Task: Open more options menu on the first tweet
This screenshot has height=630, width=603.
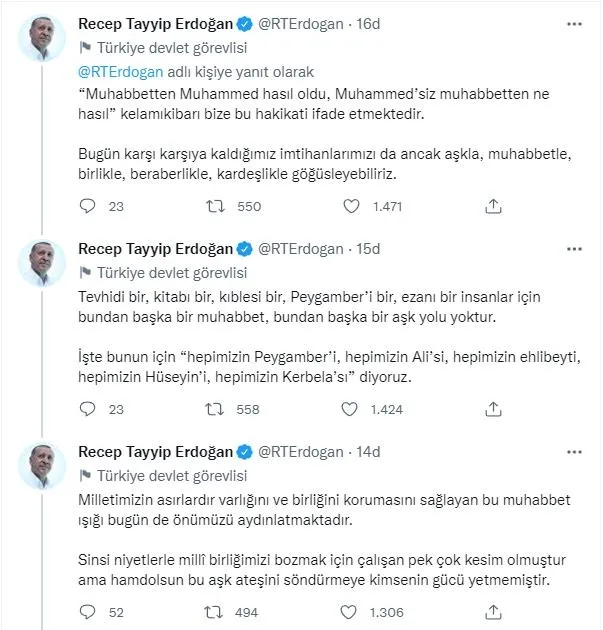Action: [x=573, y=22]
